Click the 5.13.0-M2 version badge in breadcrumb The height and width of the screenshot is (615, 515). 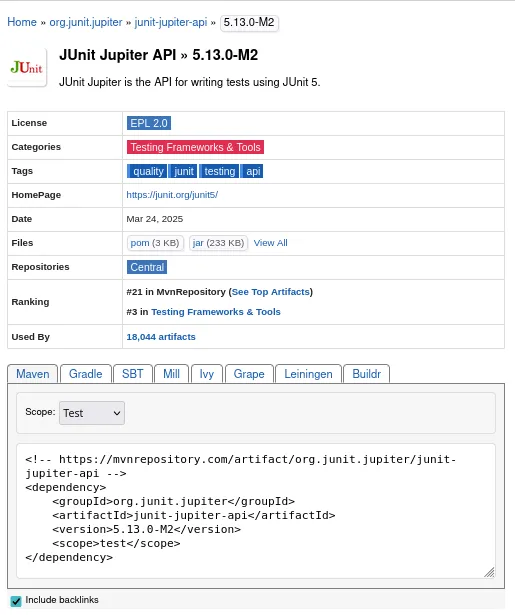(249, 23)
